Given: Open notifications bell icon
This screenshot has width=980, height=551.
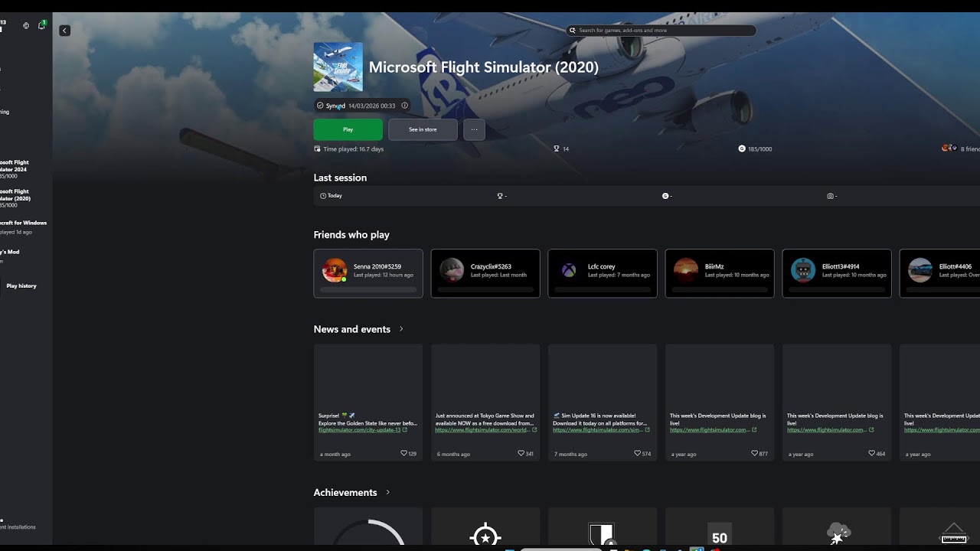Looking at the screenshot, I should pyautogui.click(x=41, y=25).
